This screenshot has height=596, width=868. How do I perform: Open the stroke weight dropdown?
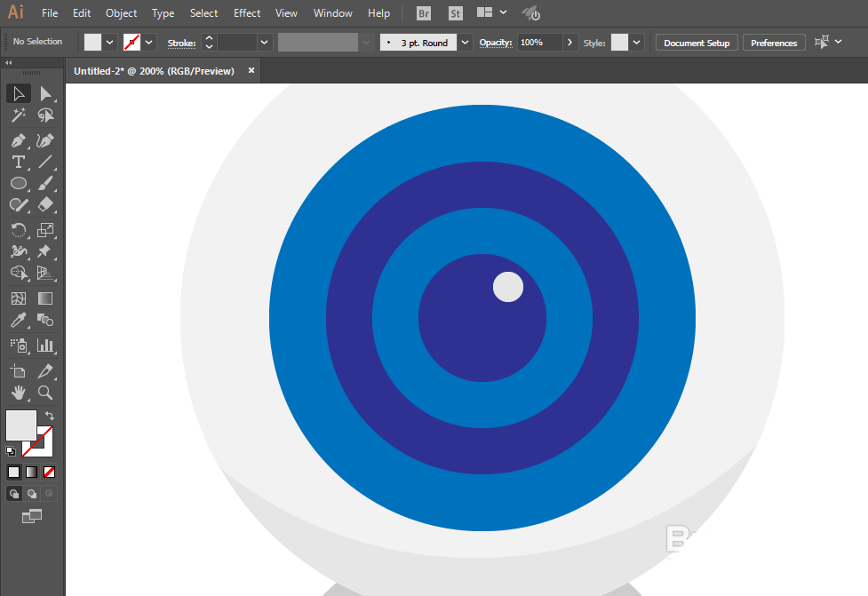[x=264, y=43]
